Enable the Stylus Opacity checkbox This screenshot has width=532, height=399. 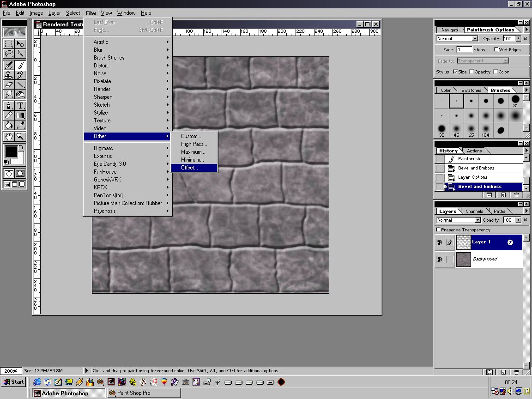(472, 72)
